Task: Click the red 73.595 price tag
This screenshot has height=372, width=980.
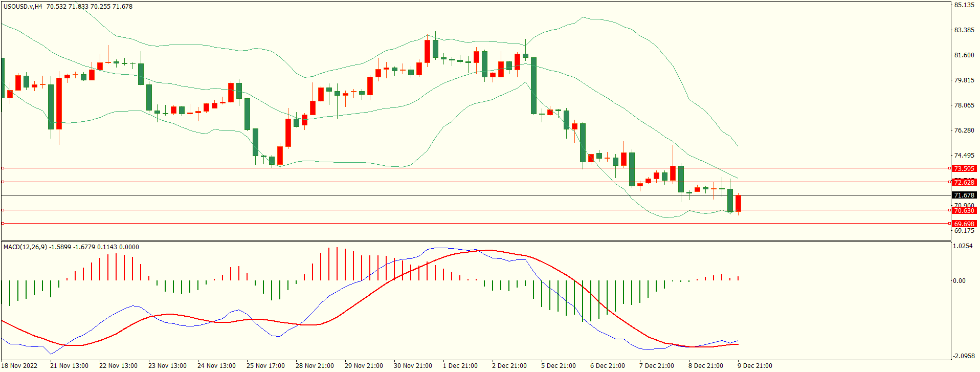Action: (964, 168)
